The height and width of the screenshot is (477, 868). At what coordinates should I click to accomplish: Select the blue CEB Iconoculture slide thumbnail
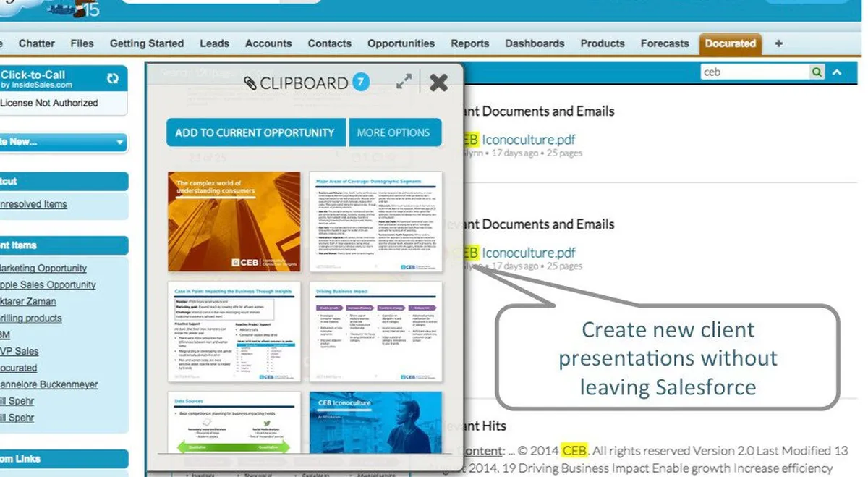click(x=376, y=423)
